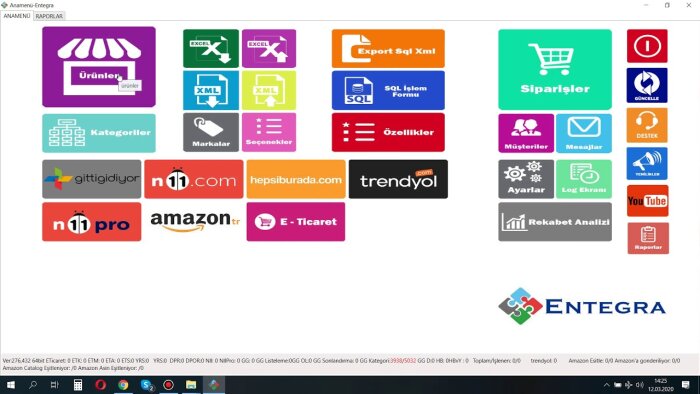Open the Siparişler orders tile
This screenshot has width=700, height=394.
[x=555, y=70]
